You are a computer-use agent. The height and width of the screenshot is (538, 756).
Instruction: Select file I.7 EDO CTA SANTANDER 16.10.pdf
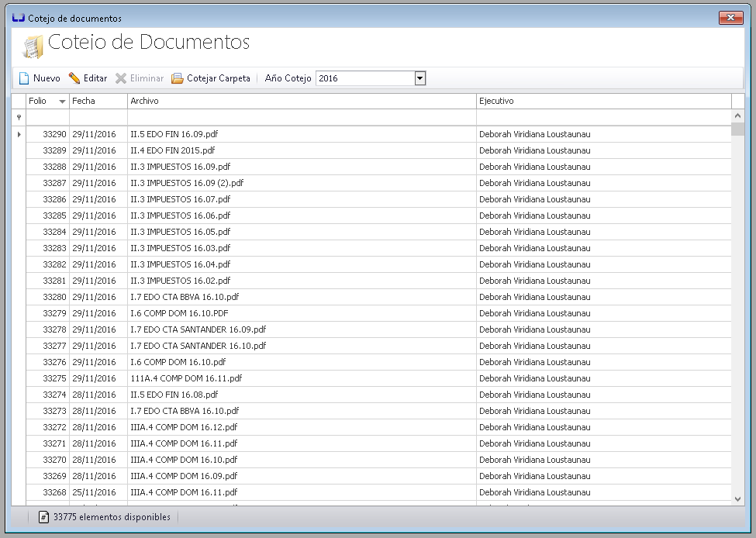[198, 346]
